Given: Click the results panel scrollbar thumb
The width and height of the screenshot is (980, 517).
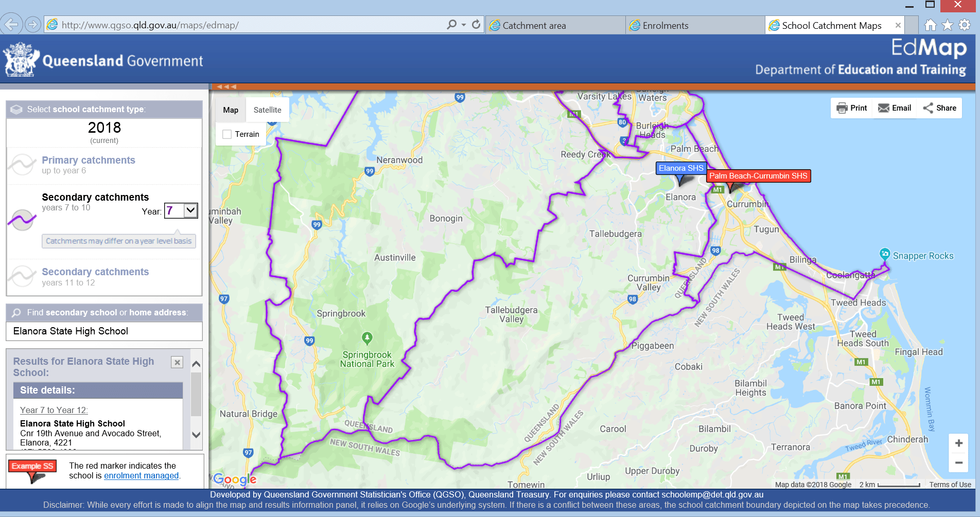Looking at the screenshot, I should click(x=196, y=394).
